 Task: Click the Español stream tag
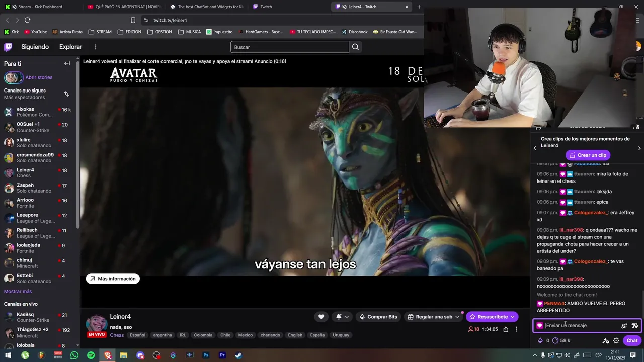pyautogui.click(x=137, y=335)
